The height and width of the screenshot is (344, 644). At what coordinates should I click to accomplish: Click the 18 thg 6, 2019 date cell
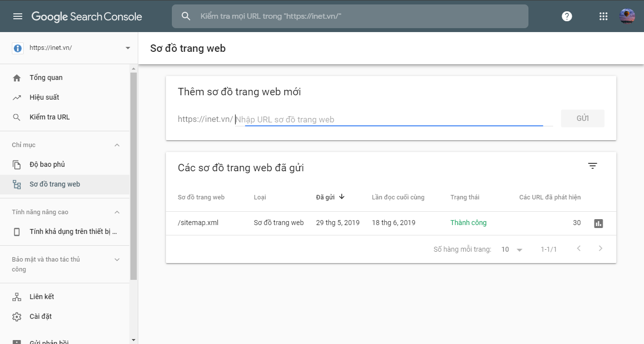click(394, 223)
